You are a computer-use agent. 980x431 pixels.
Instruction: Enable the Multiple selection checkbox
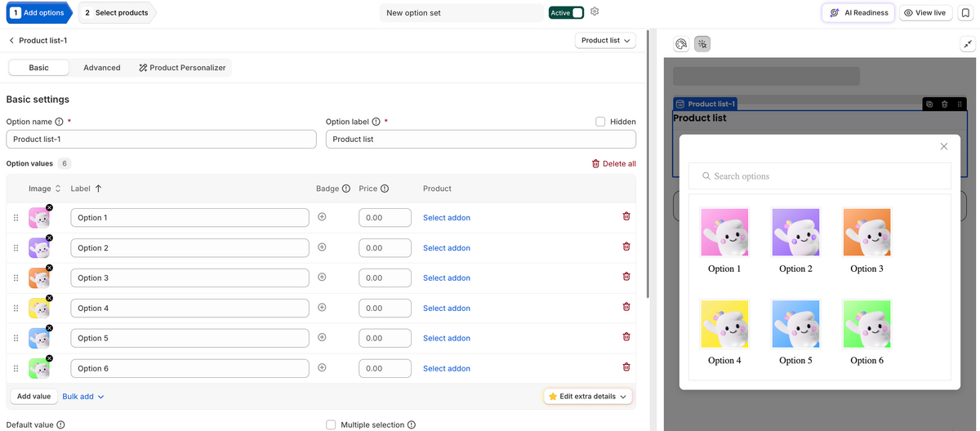click(x=331, y=424)
